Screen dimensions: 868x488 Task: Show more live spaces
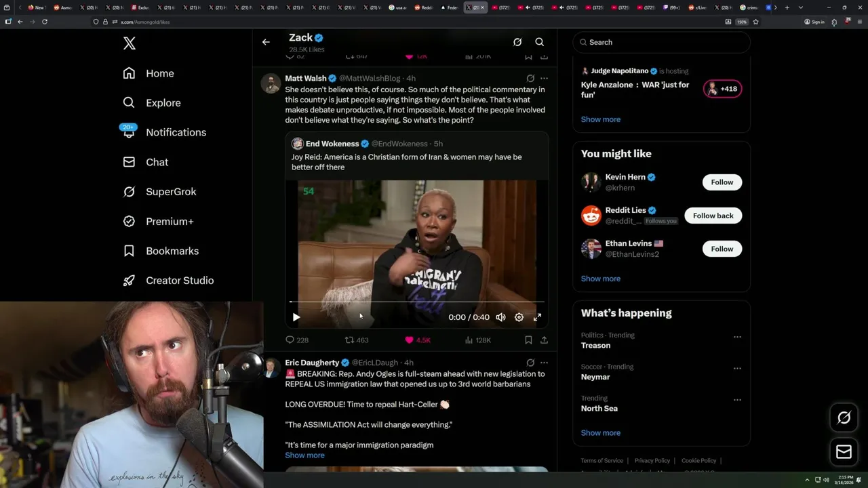[x=600, y=119]
